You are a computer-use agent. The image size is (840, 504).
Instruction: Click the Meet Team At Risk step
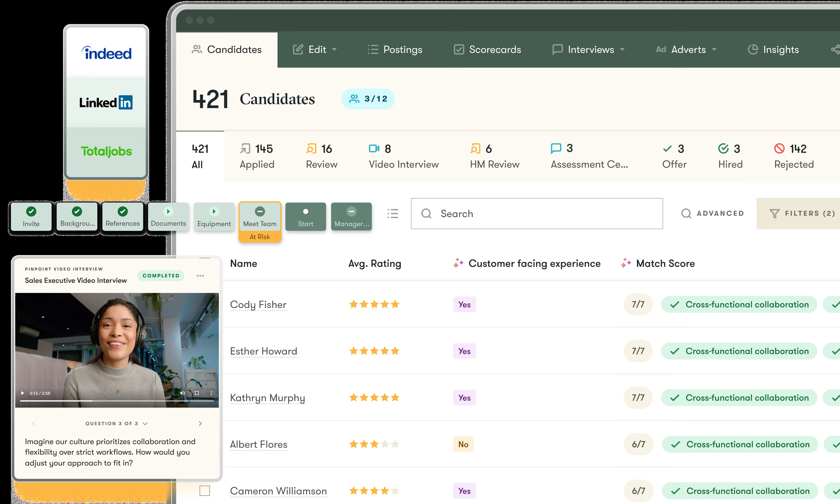[x=260, y=222]
